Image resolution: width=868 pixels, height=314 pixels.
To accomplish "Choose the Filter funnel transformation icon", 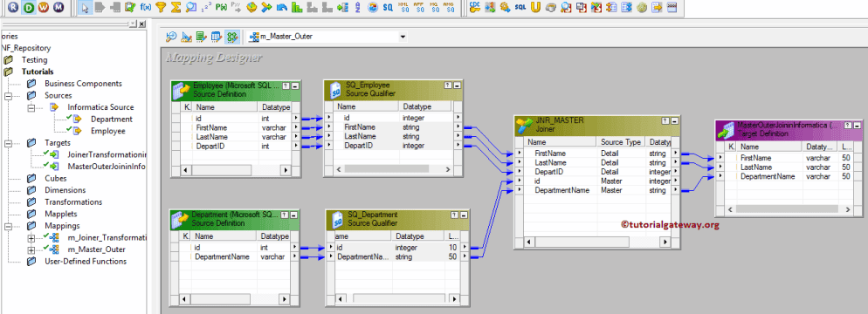I will [161, 7].
